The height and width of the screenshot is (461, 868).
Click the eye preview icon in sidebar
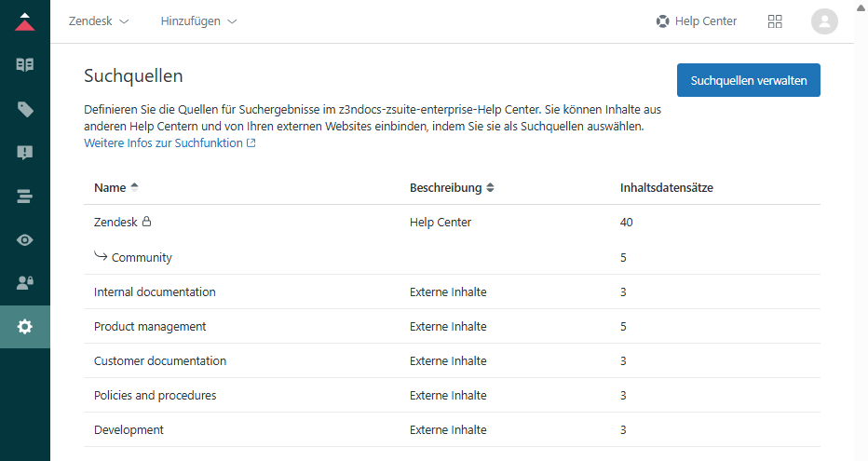pyautogui.click(x=25, y=240)
